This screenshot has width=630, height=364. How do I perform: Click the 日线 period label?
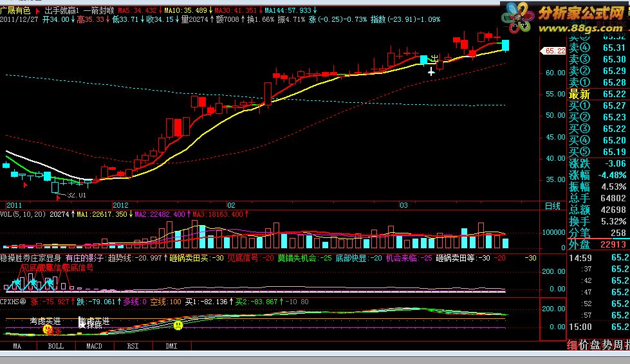(x=552, y=206)
